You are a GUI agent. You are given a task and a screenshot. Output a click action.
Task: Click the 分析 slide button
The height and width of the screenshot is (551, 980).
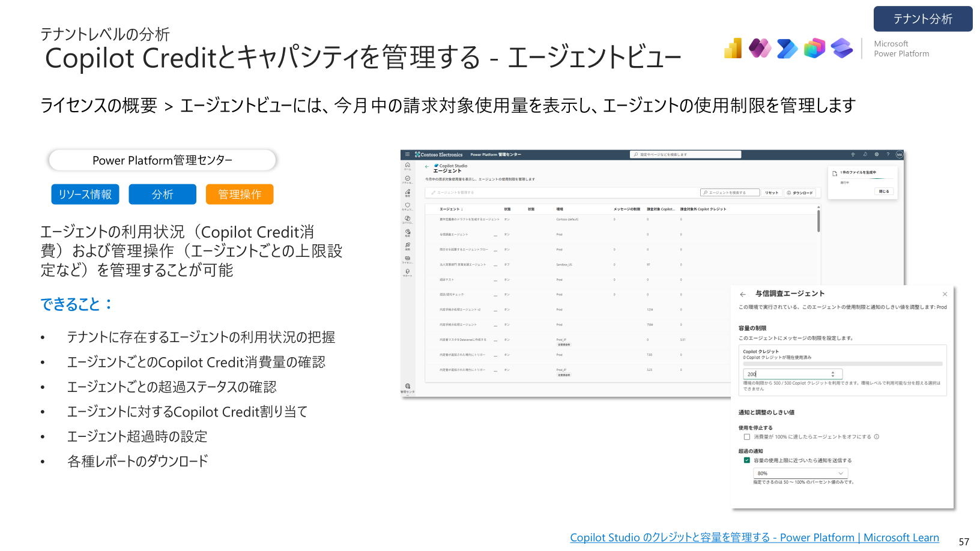pos(162,194)
